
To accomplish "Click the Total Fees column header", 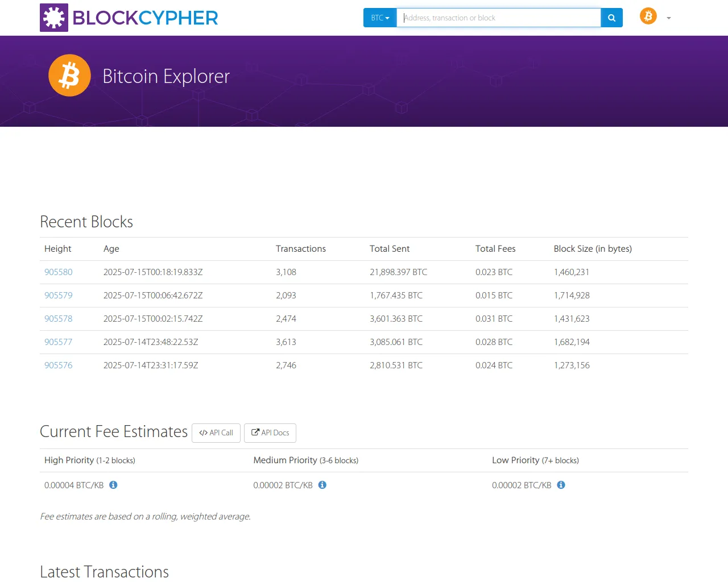I will click(495, 249).
